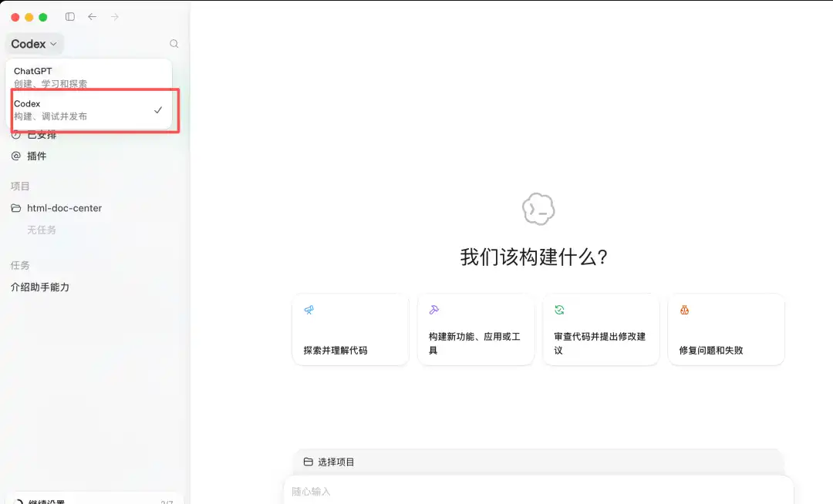The image size is (833, 504).
Task: Click the Codex cloud terminal logo
Action: 538,209
